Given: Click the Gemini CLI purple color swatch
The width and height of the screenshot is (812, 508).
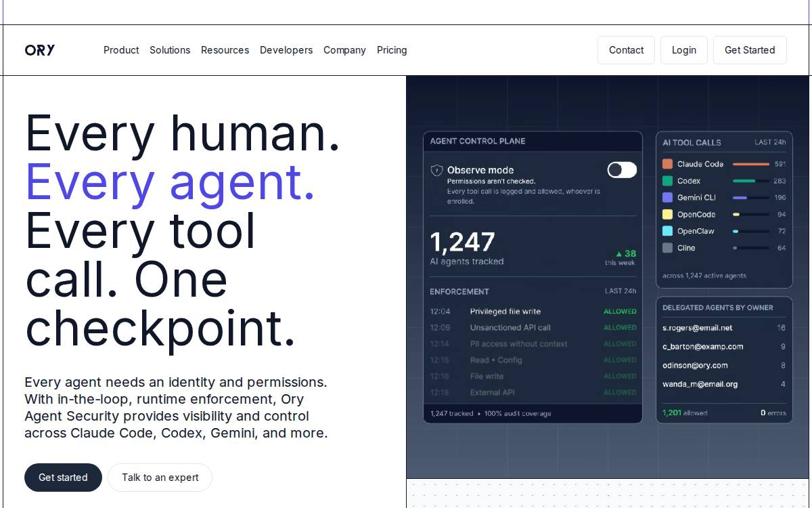Looking at the screenshot, I should 667,198.
